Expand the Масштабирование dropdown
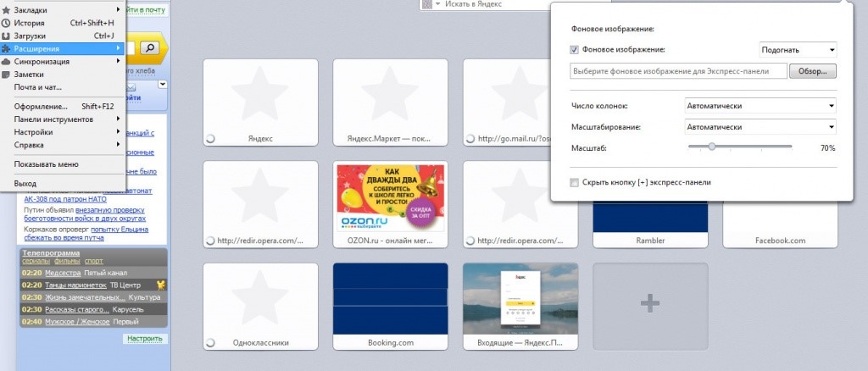 [760, 127]
